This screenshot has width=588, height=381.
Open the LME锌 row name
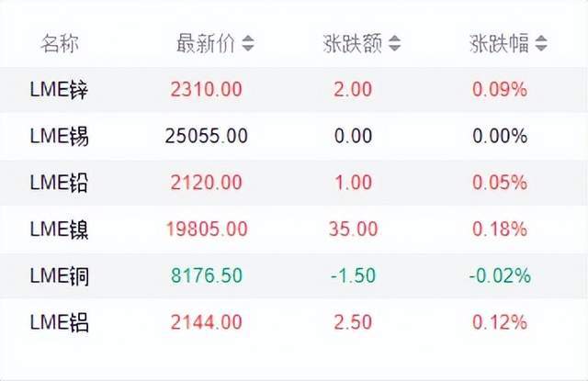[59, 90]
